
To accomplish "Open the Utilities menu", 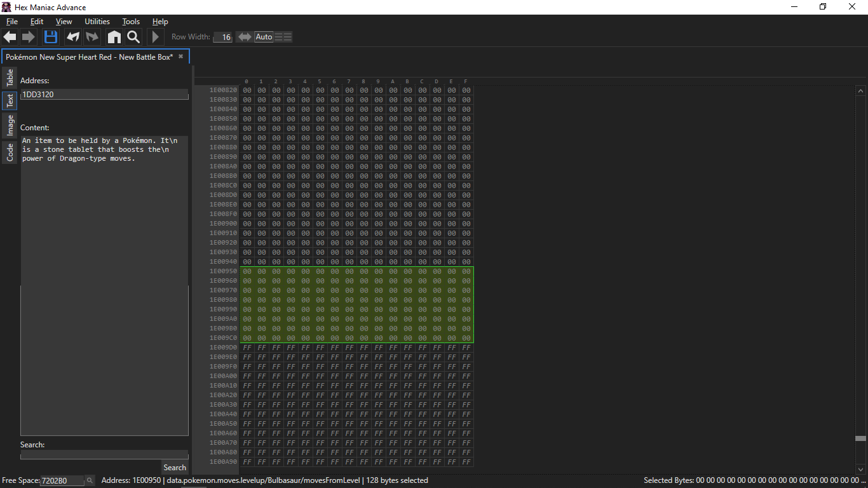I will point(97,22).
